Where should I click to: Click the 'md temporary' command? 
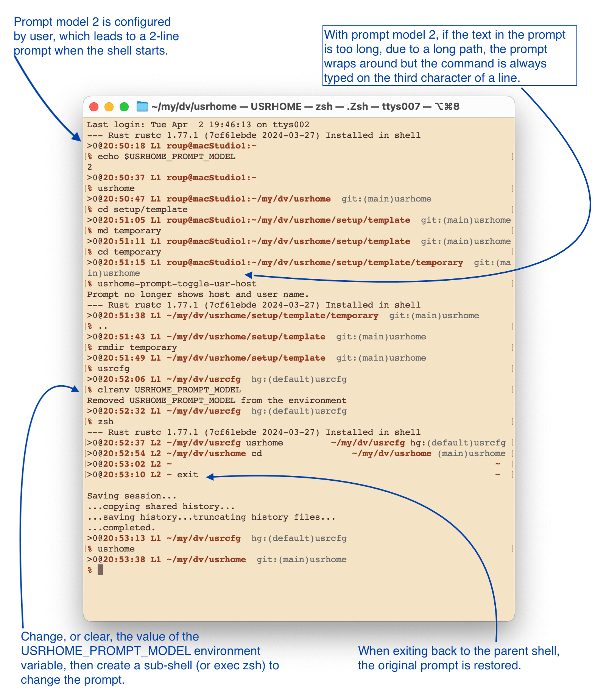click(129, 231)
